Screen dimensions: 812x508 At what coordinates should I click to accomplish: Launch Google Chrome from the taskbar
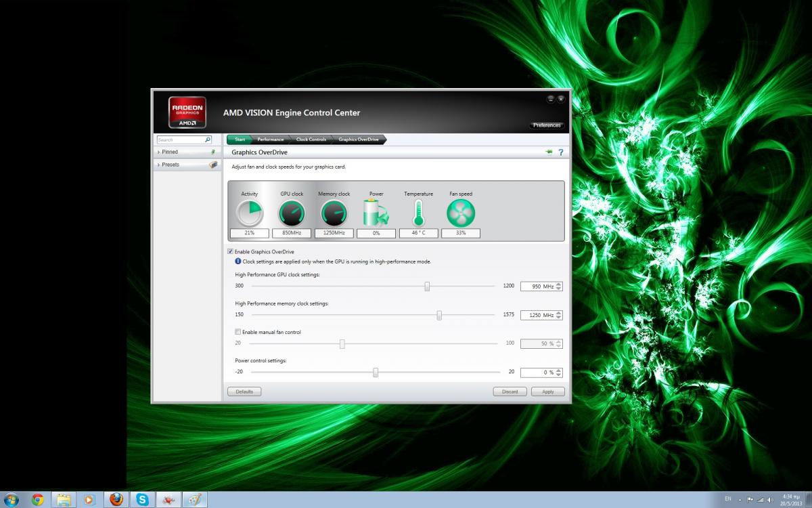(x=38, y=499)
